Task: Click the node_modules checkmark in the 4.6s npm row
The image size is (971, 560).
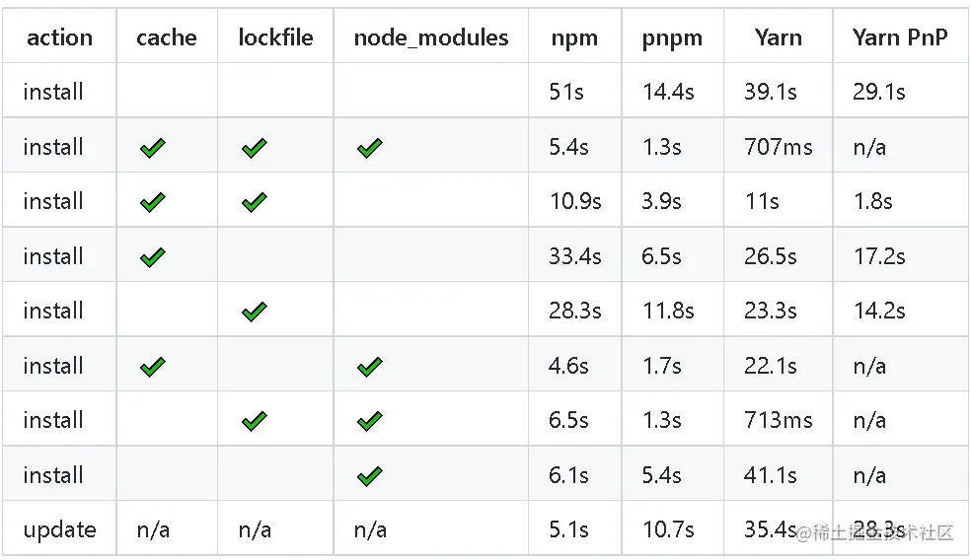Action: pos(369,367)
